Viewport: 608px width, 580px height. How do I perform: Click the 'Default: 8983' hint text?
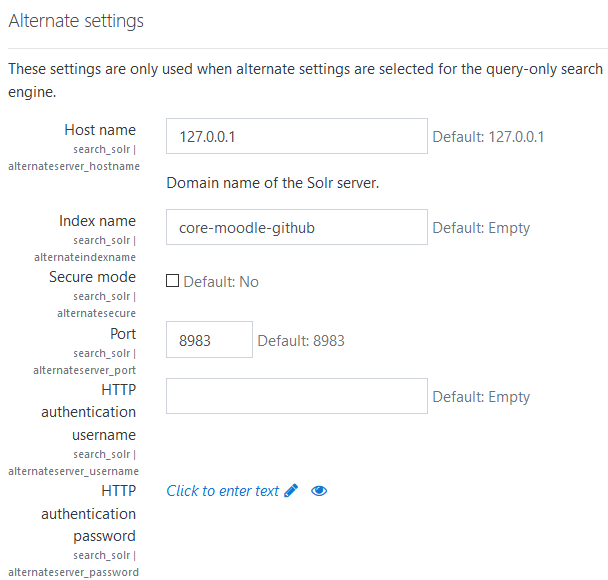click(301, 341)
